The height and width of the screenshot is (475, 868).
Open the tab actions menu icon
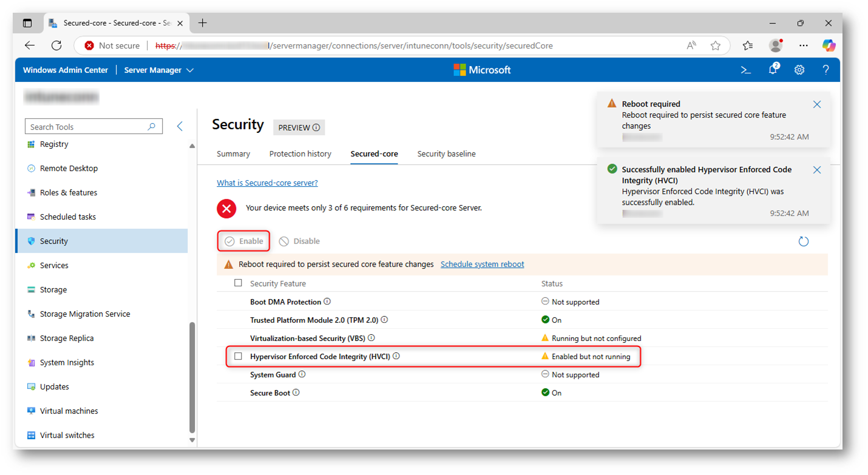tap(27, 23)
